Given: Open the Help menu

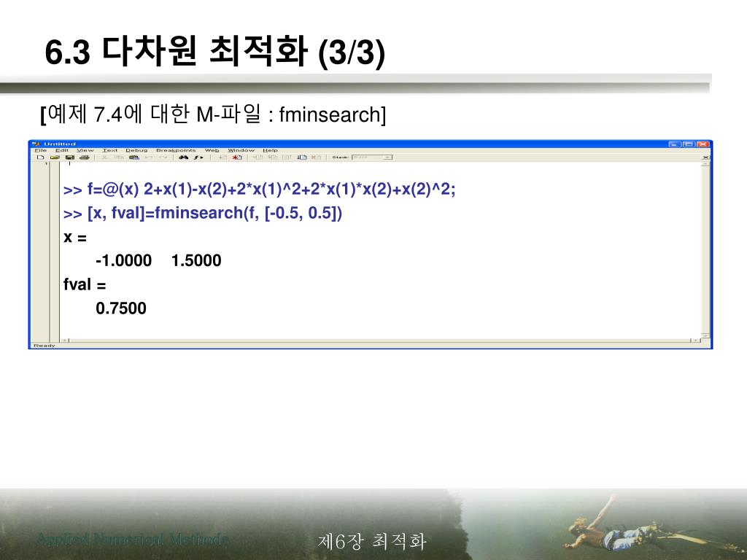Looking at the screenshot, I should (270, 150).
